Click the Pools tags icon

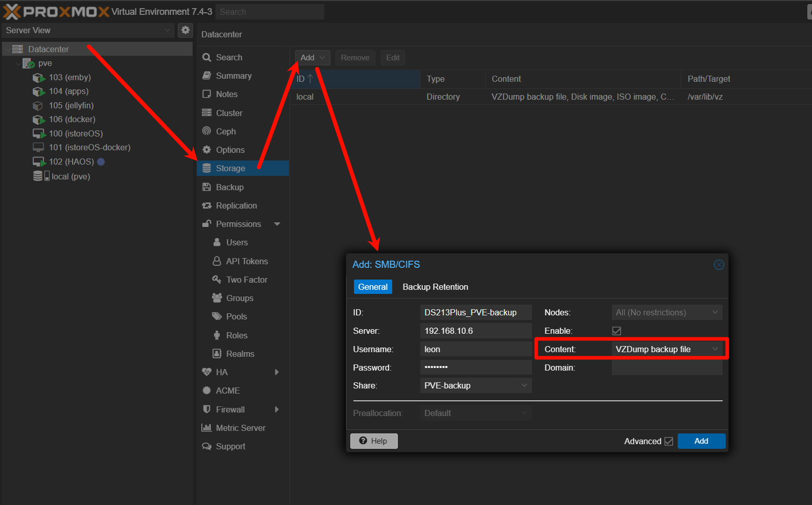pyautogui.click(x=217, y=316)
